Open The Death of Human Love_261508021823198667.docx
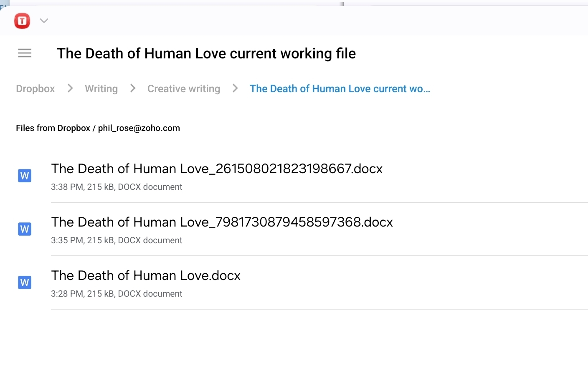Viewport: 588px width, 368px height. click(217, 169)
